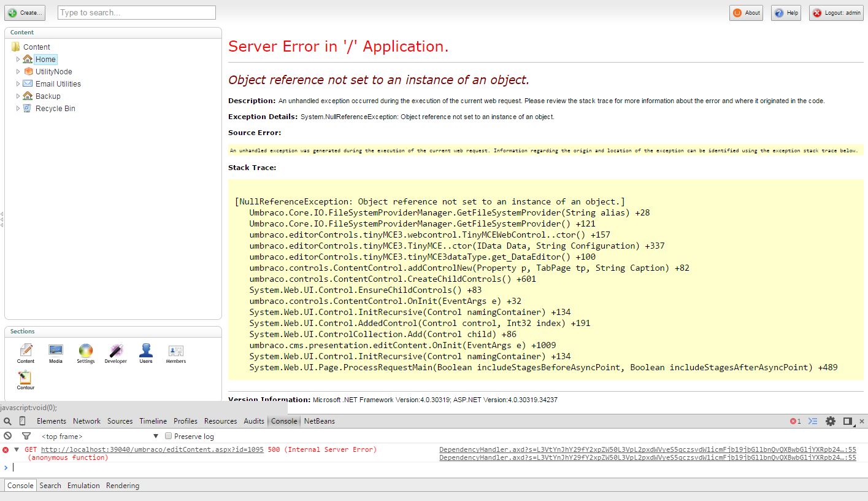This screenshot has height=501, width=868.
Task: Click the Content root tree label
Action: 37,47
